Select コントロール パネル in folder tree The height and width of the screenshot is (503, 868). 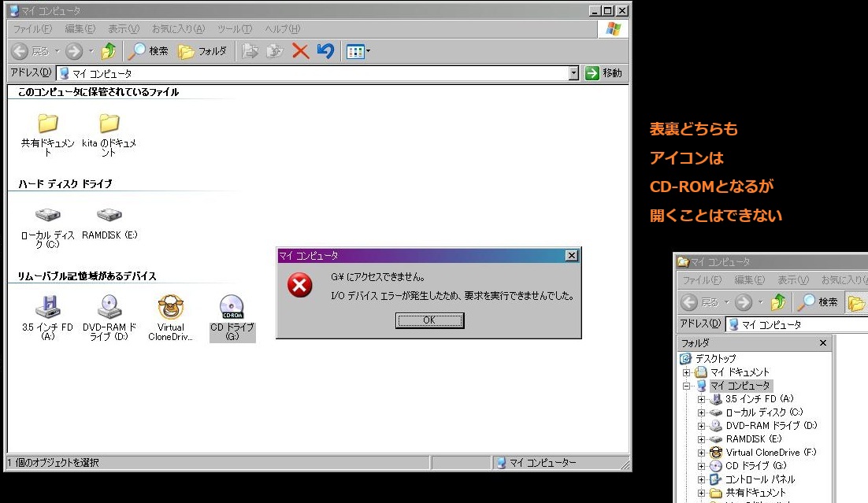(x=760, y=479)
